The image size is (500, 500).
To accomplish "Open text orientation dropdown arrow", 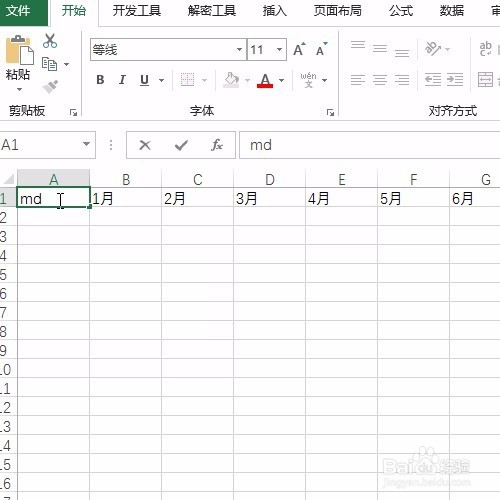I will tap(448, 49).
